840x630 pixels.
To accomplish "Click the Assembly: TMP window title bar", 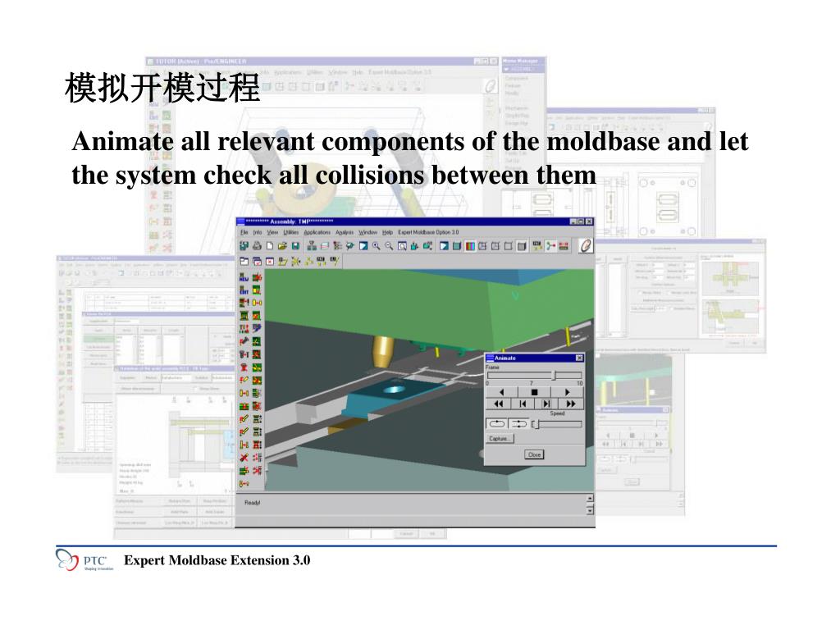I will coord(415,221).
